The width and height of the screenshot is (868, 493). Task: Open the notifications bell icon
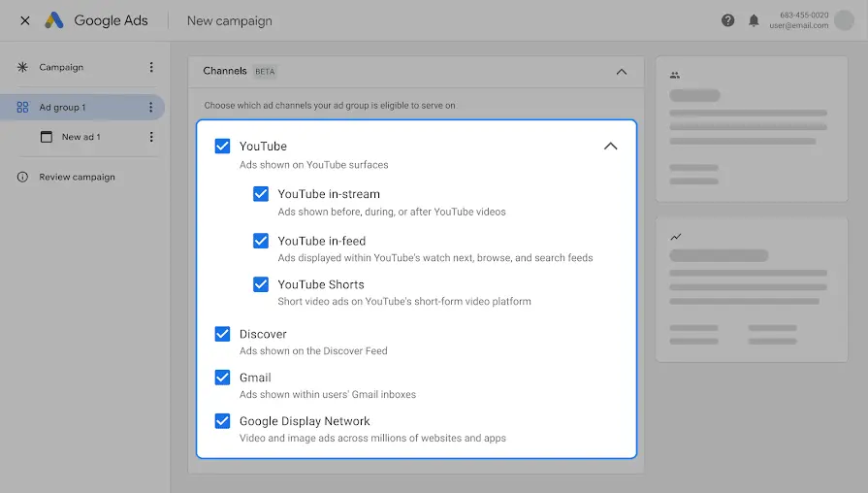point(754,20)
